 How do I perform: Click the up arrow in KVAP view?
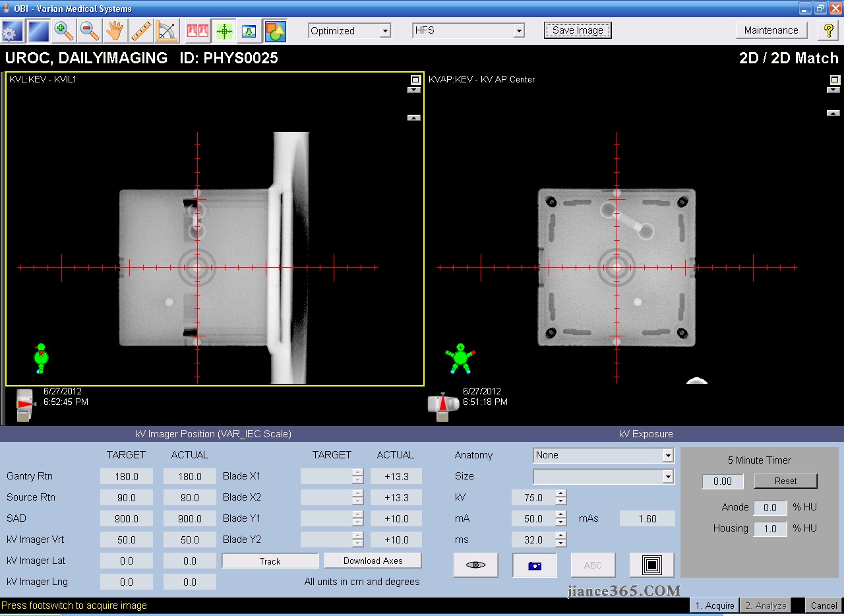tap(833, 113)
